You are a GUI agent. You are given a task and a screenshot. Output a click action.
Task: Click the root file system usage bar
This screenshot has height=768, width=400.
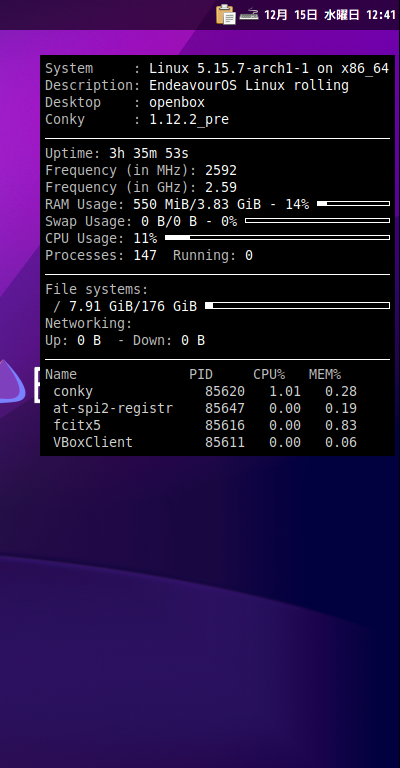[x=297, y=306]
